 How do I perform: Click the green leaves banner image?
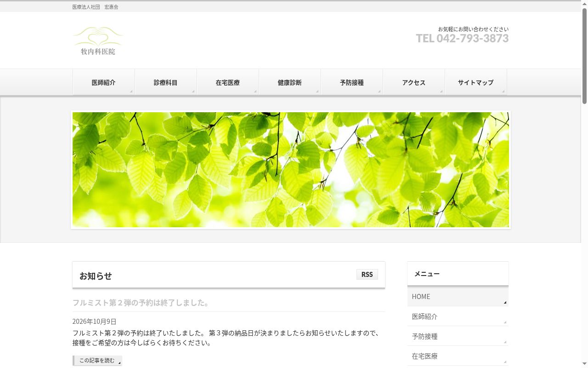click(x=291, y=170)
